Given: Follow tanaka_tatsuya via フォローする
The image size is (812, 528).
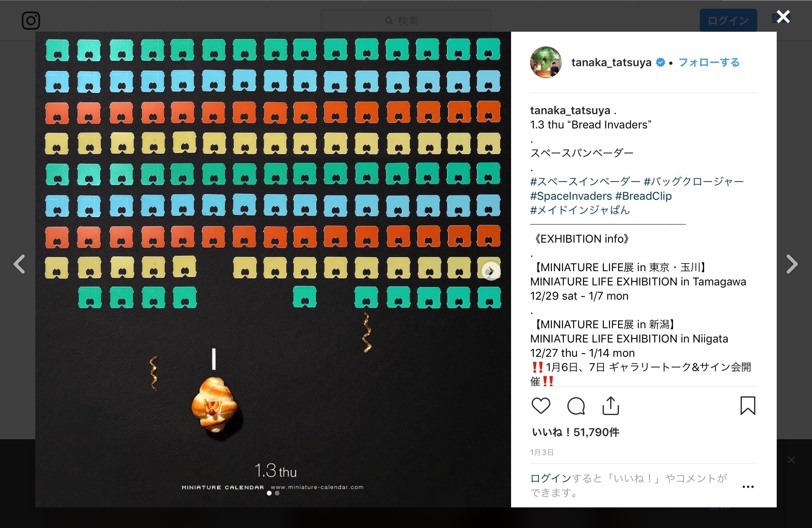Looking at the screenshot, I should click(x=709, y=62).
